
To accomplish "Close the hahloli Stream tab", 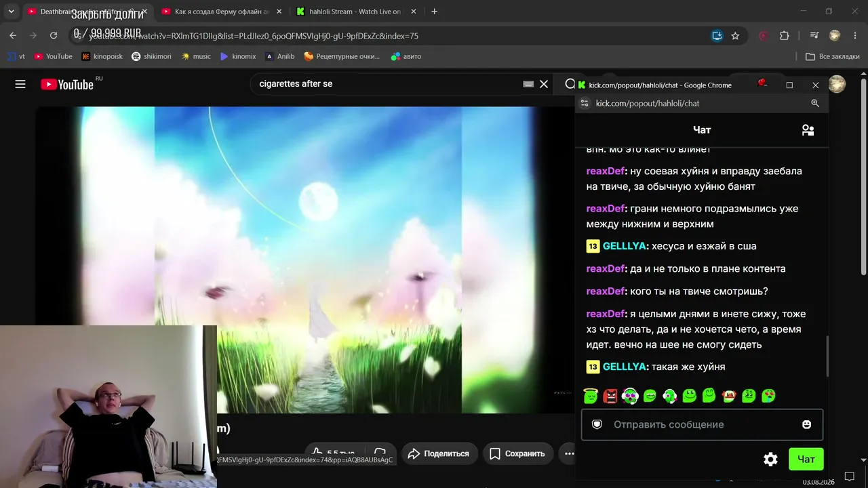I will point(414,12).
